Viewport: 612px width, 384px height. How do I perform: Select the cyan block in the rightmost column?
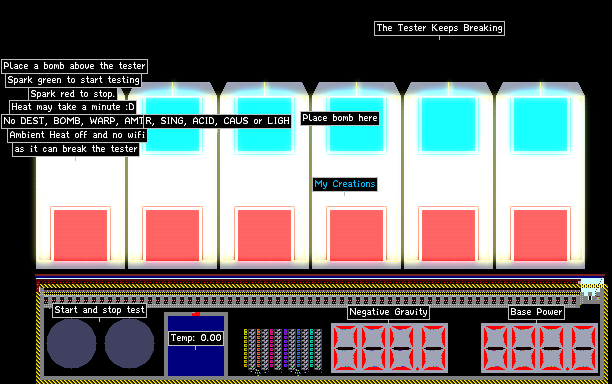(541, 124)
